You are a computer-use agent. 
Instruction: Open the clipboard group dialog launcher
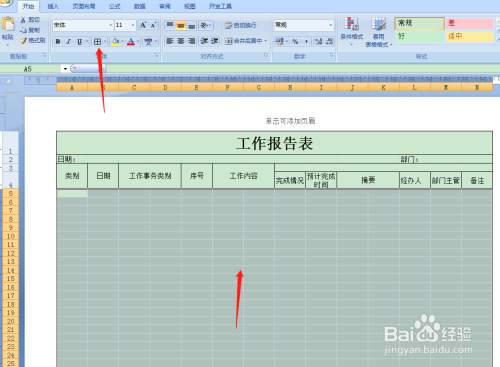(45, 56)
